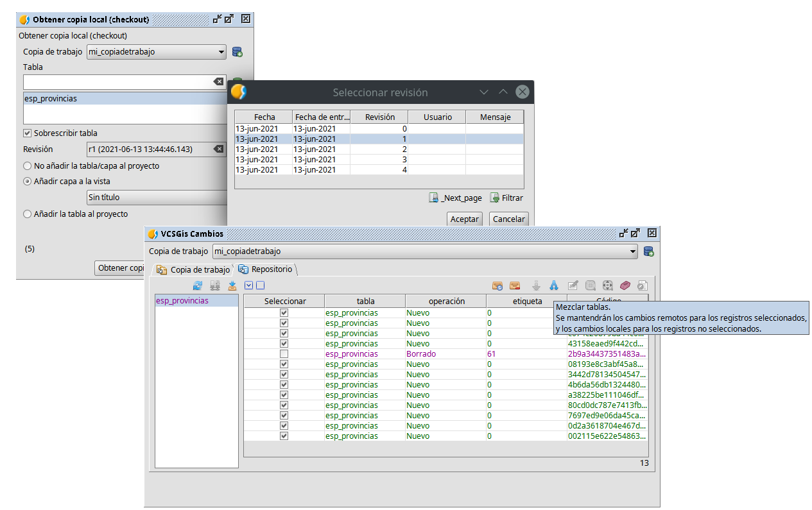Click the refresh changes icon in VCSGis Cambios
This screenshot has height=510, width=812.
[198, 285]
